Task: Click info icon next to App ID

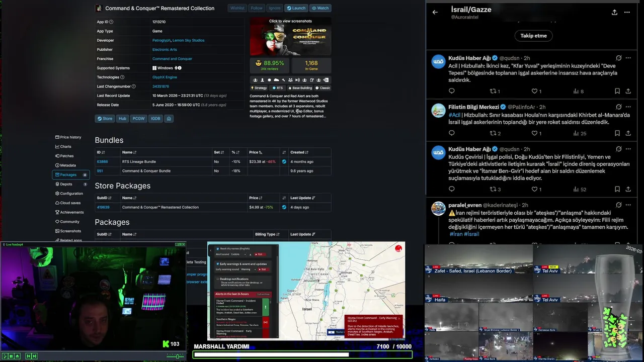Action: click(111, 22)
